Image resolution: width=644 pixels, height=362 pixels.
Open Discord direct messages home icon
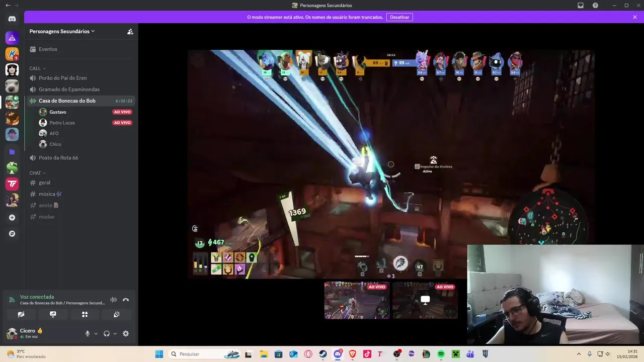click(x=12, y=19)
